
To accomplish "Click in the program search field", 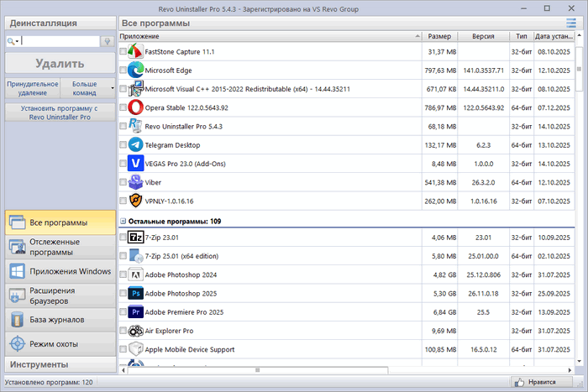I will click(59, 41).
